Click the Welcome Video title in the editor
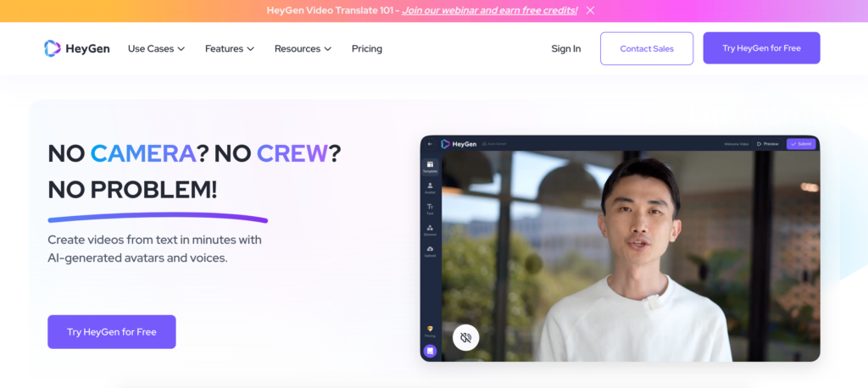 coord(737,144)
